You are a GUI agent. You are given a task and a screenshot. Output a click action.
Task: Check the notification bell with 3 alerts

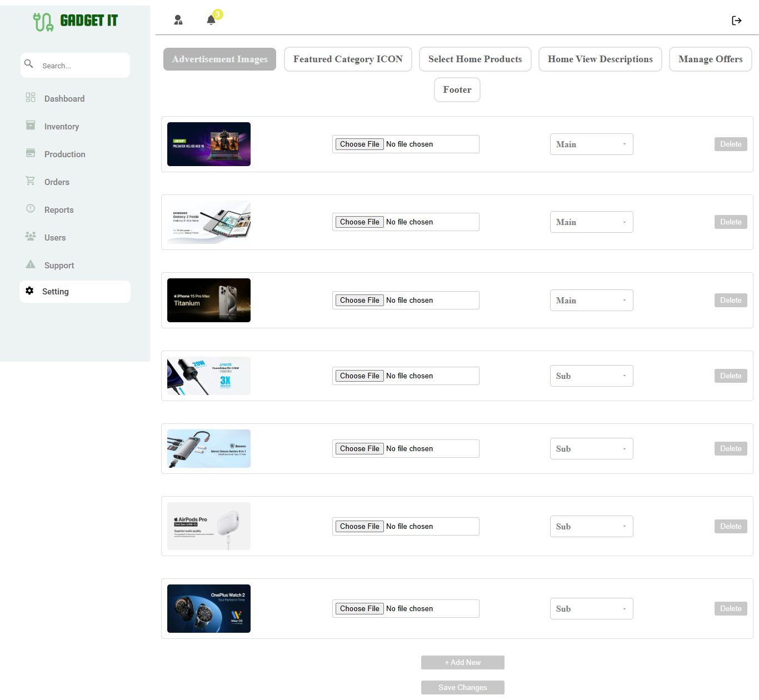[x=211, y=19]
